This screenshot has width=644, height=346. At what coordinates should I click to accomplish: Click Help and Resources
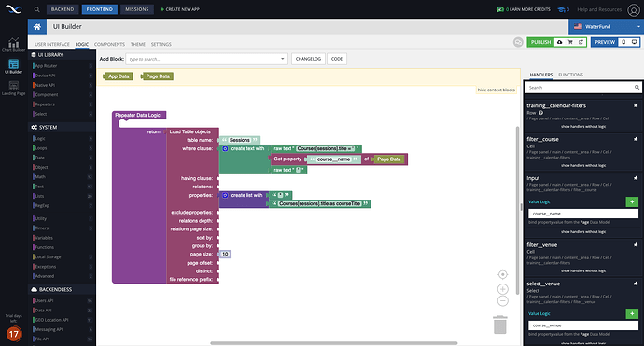point(599,9)
